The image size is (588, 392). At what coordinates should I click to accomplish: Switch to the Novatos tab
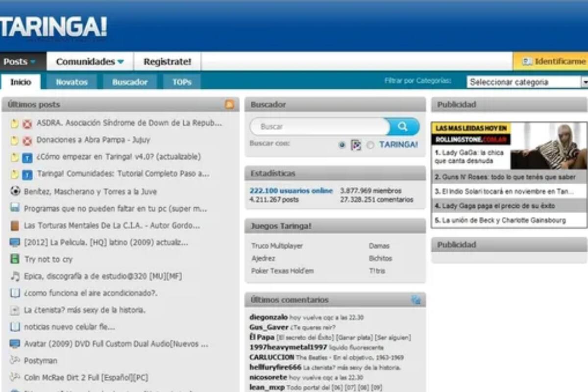click(x=72, y=82)
